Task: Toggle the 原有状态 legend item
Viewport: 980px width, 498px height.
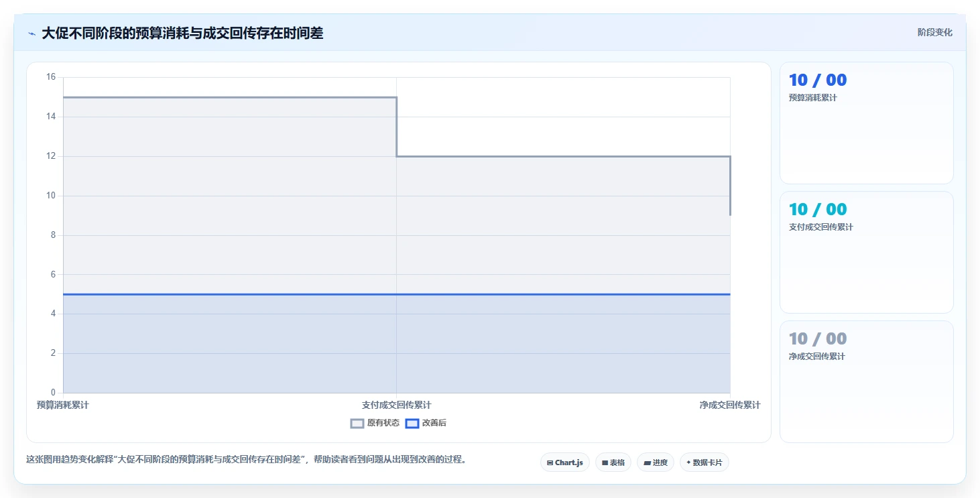Action: [375, 423]
